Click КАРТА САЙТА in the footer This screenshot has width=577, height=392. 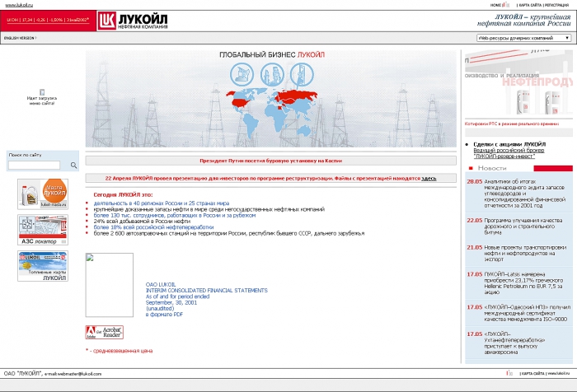[532, 374]
